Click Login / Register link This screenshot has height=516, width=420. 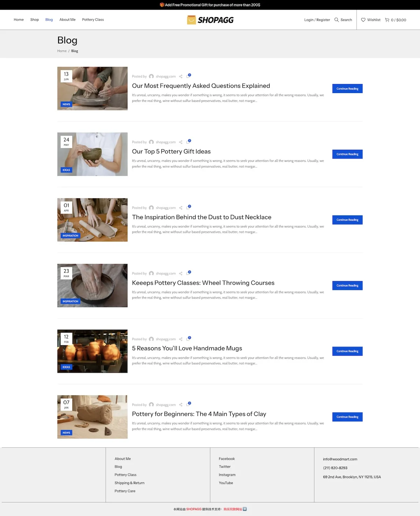pos(317,20)
